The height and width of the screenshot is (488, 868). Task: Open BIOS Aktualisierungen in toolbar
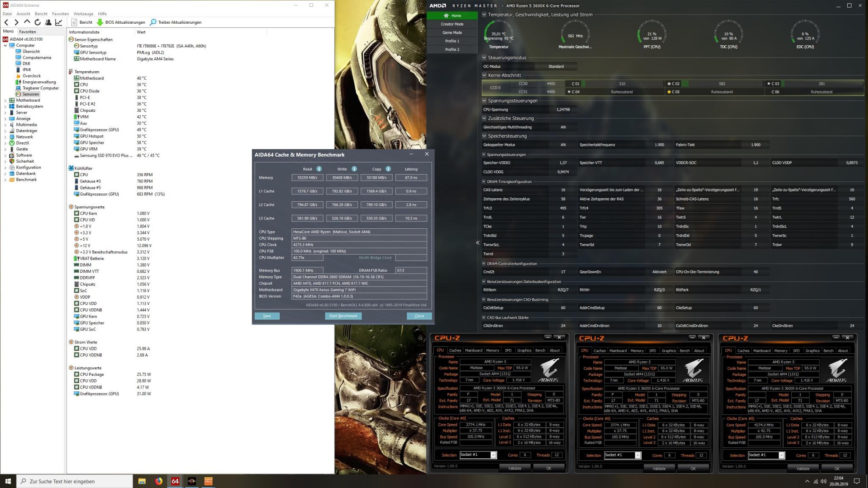[121, 22]
